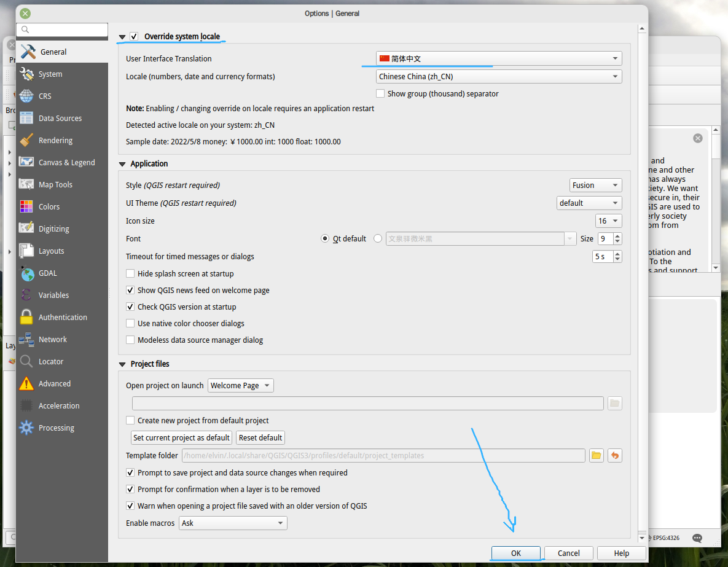
Task: Open the Processing gear icon
Action: pos(26,428)
